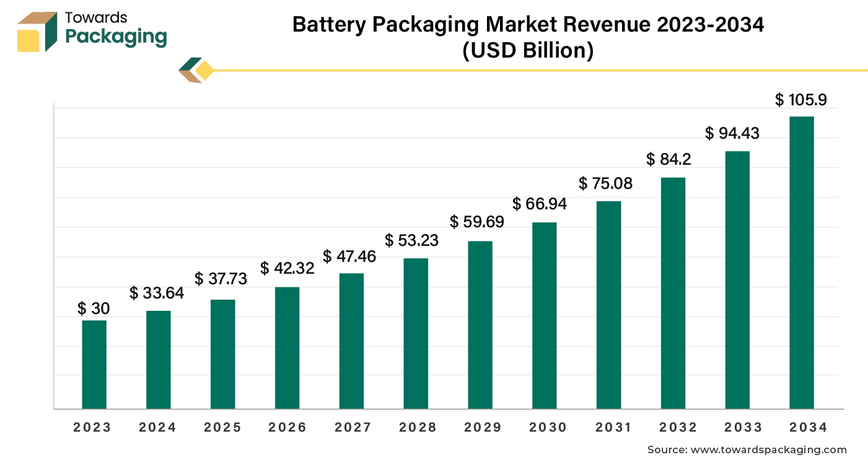
Task: Click the '2028' x-axis label
Action: pos(418,427)
